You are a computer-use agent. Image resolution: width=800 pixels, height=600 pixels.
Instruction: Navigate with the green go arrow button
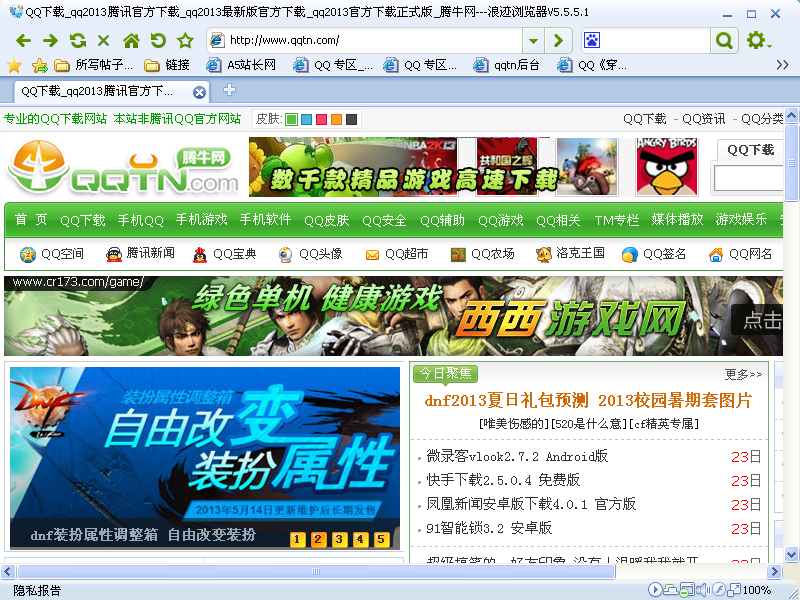click(x=559, y=40)
